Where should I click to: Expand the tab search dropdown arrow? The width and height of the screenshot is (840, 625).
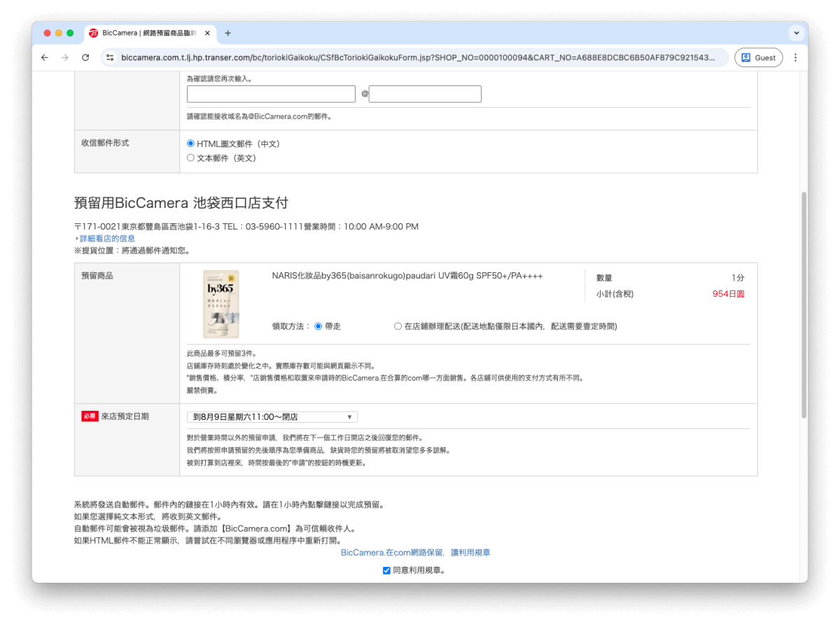(x=797, y=33)
